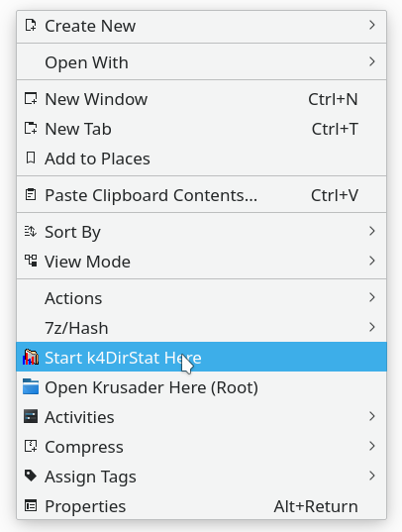Click the k4DirStat chart icon
This screenshot has height=532, width=402.
tap(31, 357)
